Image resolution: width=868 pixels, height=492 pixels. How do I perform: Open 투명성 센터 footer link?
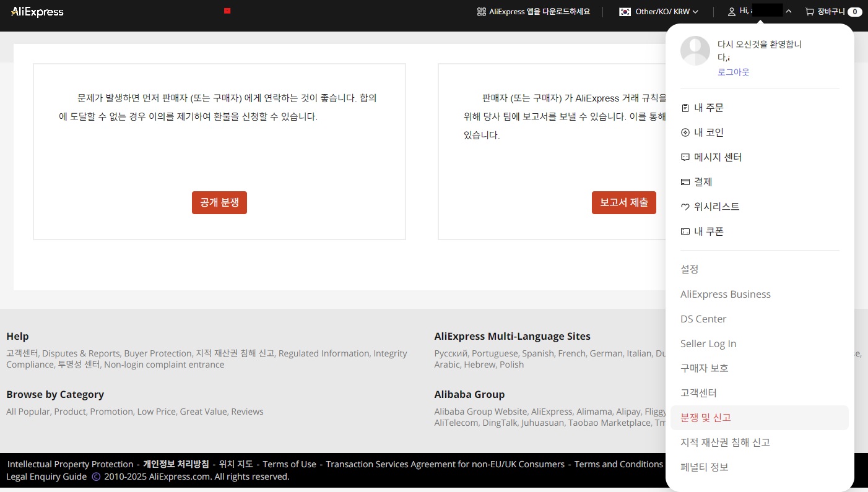click(x=79, y=365)
